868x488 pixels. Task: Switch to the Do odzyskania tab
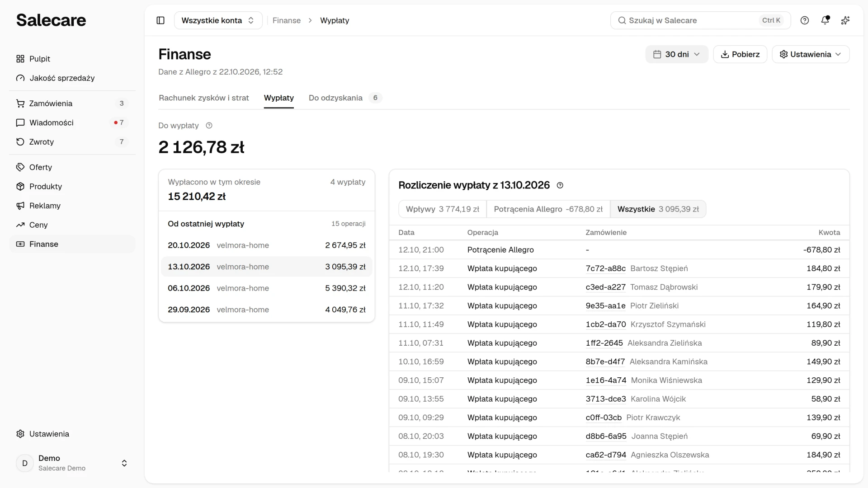345,98
